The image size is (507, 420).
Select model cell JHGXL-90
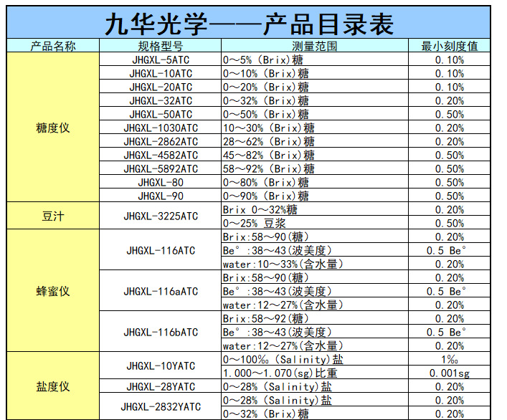coord(161,196)
